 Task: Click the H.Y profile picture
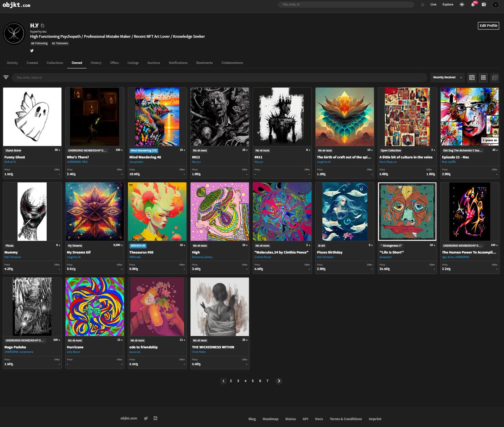click(14, 33)
